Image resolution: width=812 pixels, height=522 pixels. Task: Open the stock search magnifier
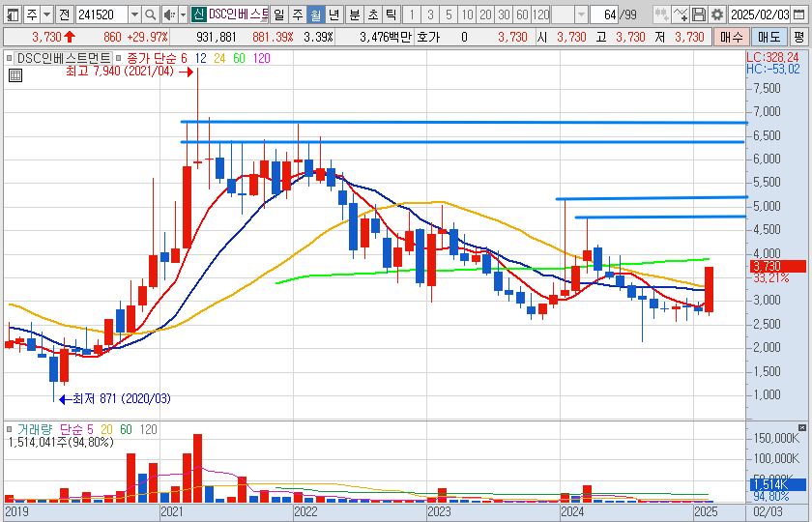[150, 14]
